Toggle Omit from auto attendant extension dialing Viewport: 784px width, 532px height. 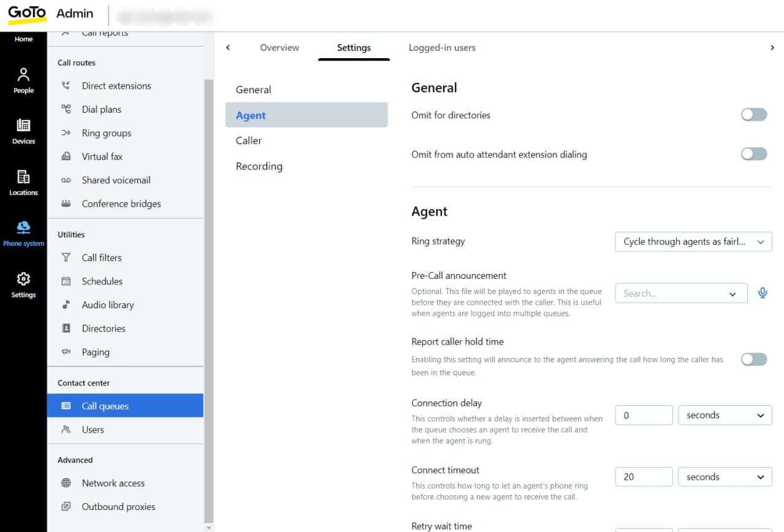click(x=753, y=154)
